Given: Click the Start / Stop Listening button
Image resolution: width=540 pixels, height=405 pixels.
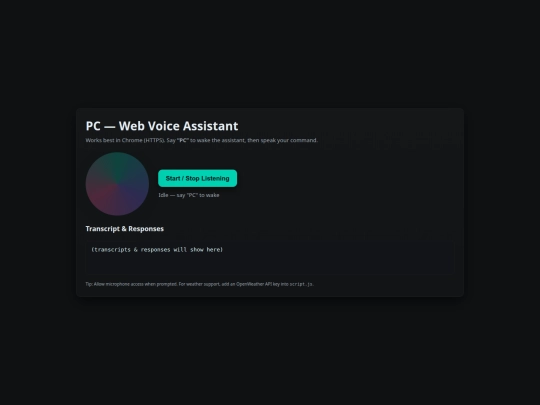Looking at the screenshot, I should 197,178.
